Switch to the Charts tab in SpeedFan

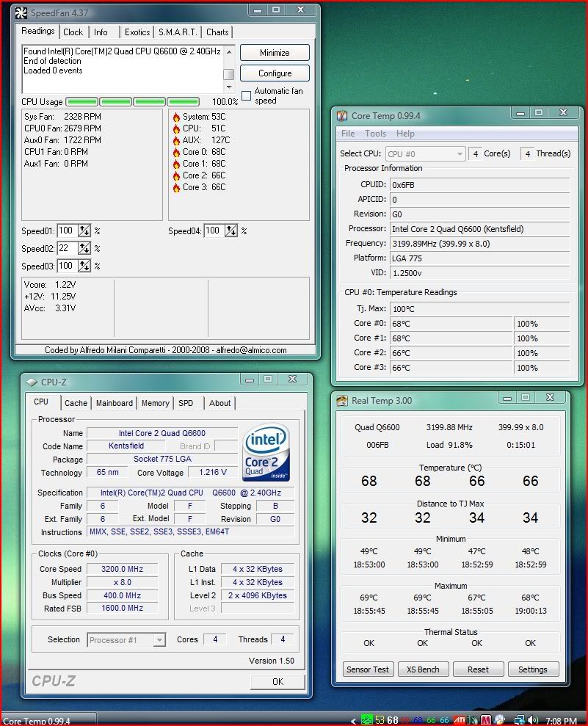tap(217, 32)
